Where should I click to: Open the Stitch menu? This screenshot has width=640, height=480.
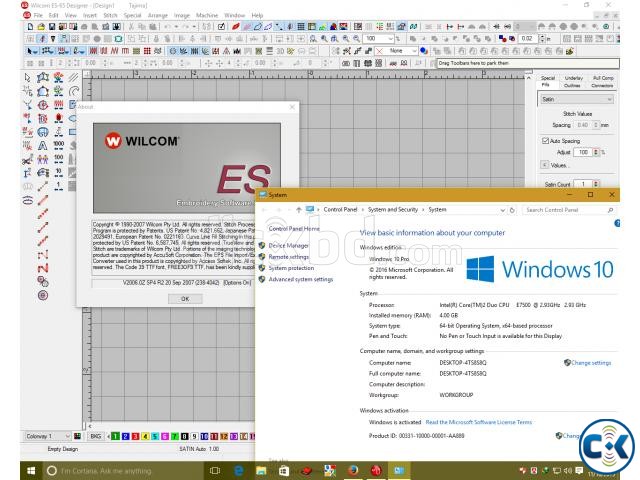point(110,15)
